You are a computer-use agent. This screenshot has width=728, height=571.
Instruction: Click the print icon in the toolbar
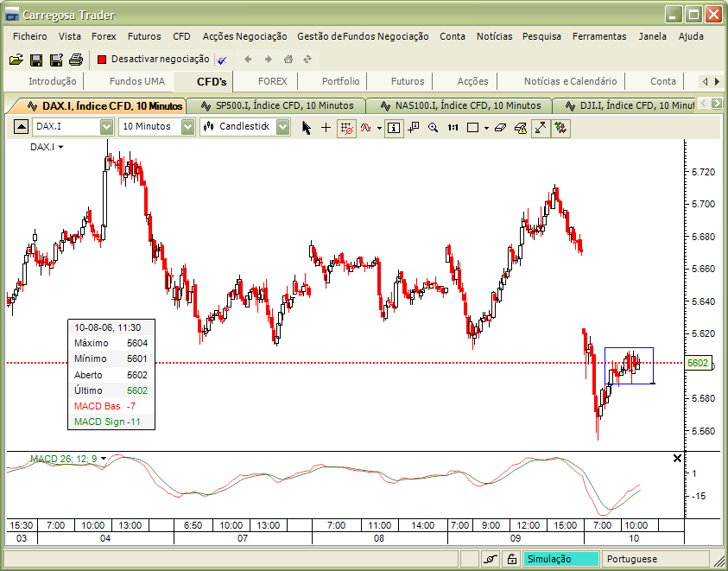pyautogui.click(x=74, y=60)
